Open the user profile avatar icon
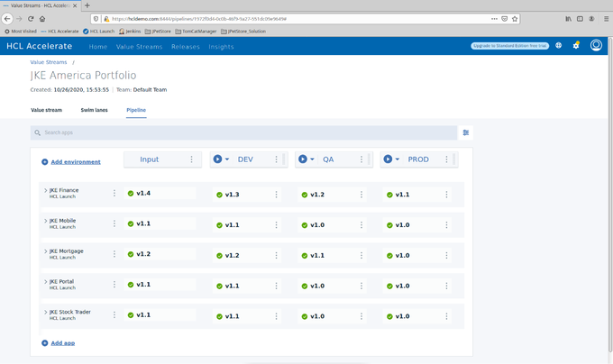 (x=596, y=46)
